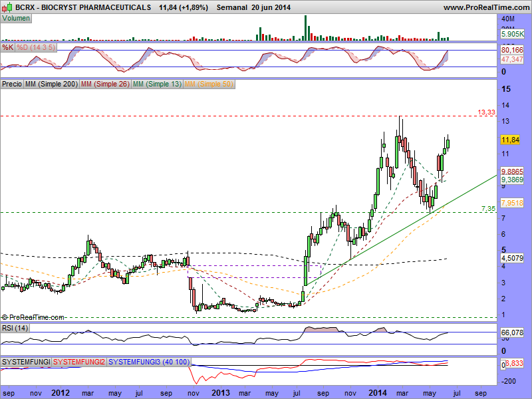Click the red 13,33 resistance level label
532x399 pixels.
coord(487,112)
